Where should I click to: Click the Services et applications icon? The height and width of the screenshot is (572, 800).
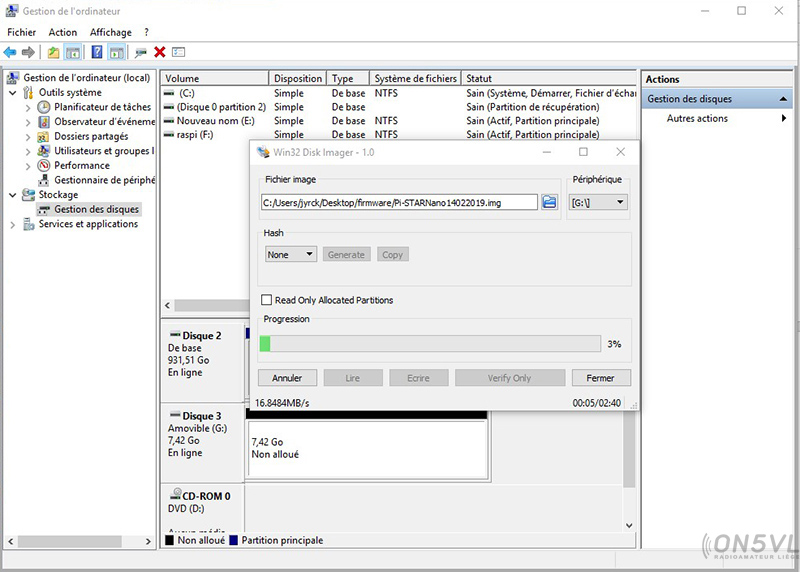point(29,224)
